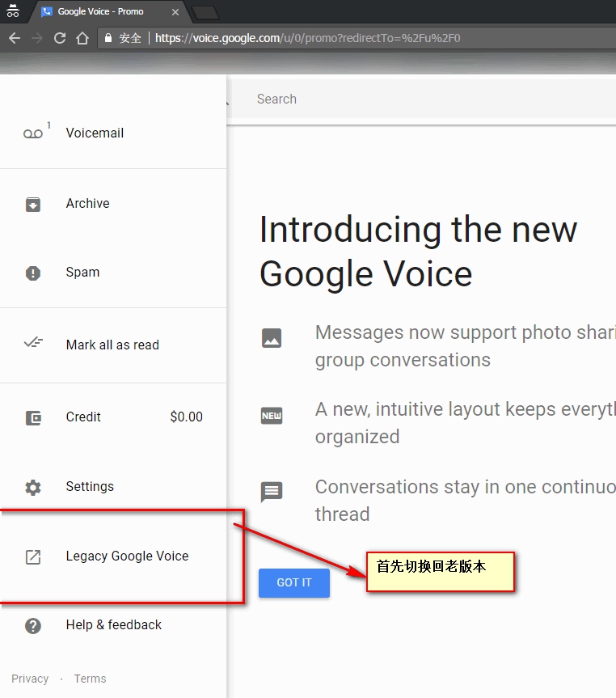Click the voicemail unread count 1

point(49,125)
